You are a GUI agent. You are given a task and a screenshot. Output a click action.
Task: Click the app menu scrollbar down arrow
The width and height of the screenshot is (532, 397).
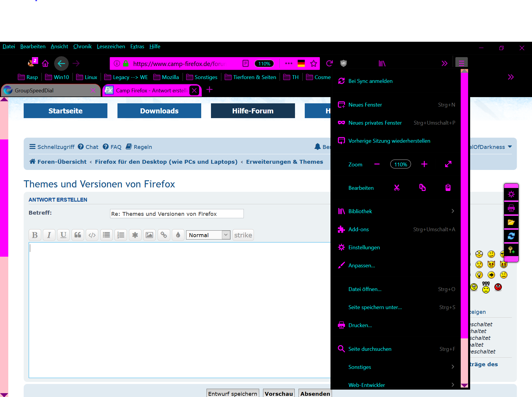click(465, 385)
